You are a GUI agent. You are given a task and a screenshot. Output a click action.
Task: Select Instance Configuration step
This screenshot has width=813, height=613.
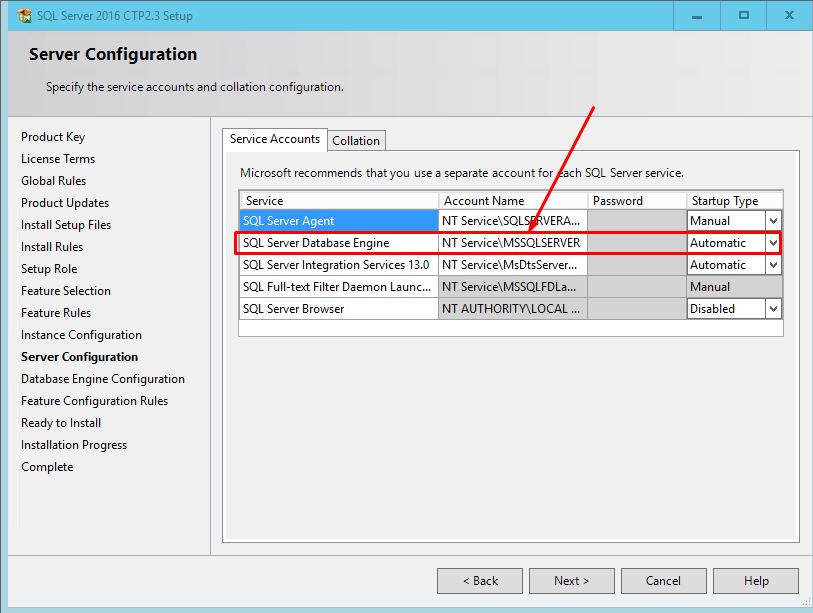(81, 335)
